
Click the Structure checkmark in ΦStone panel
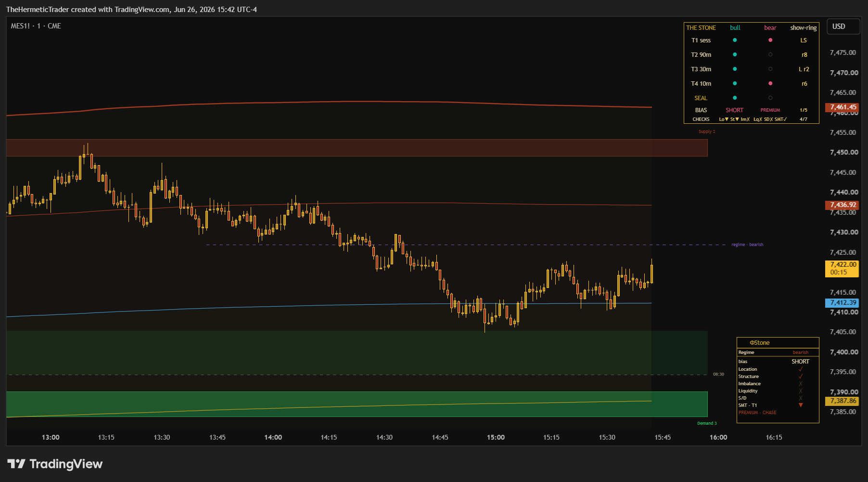pos(801,377)
